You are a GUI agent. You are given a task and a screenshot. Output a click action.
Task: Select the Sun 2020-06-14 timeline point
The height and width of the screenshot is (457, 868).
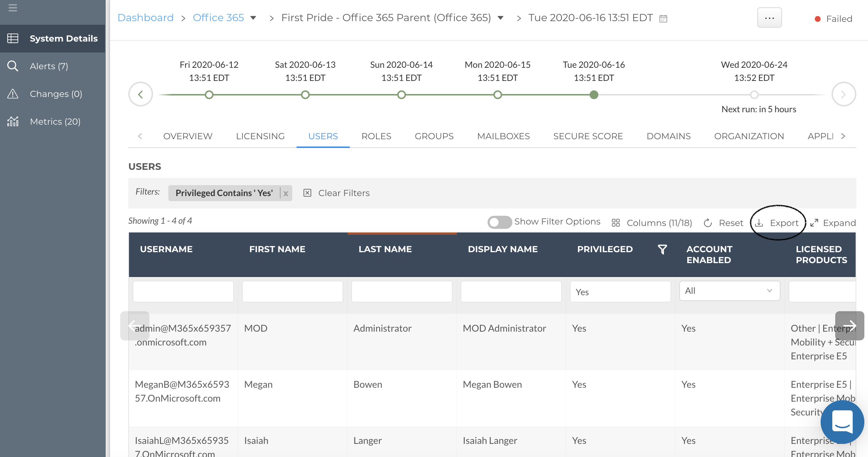pos(402,95)
